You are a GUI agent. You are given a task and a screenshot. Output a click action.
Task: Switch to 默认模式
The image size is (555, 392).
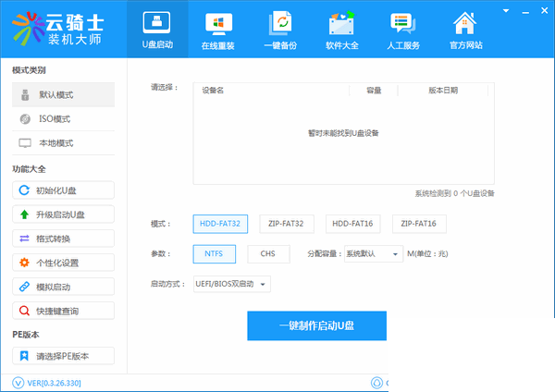point(63,95)
